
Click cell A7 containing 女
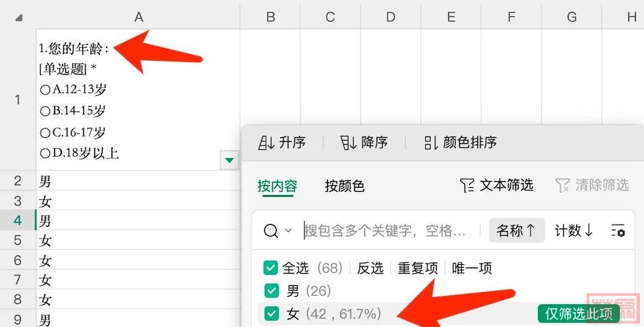(138, 280)
